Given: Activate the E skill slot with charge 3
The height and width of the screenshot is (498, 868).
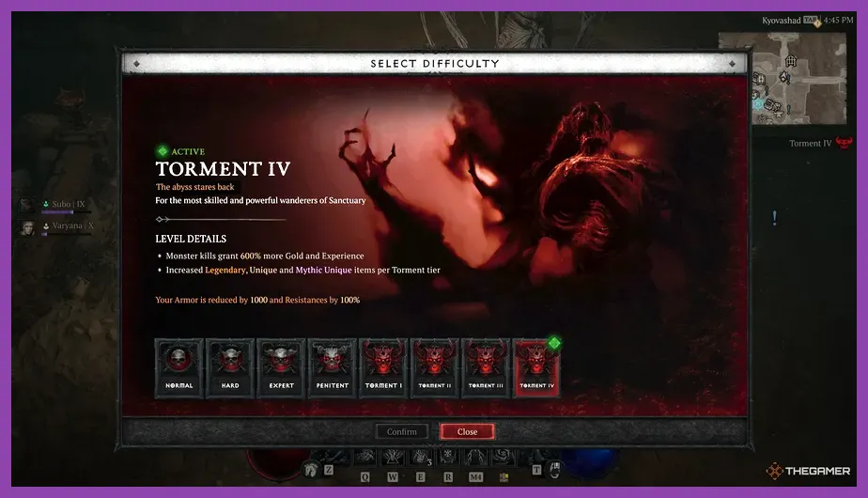Looking at the screenshot, I should tap(421, 457).
